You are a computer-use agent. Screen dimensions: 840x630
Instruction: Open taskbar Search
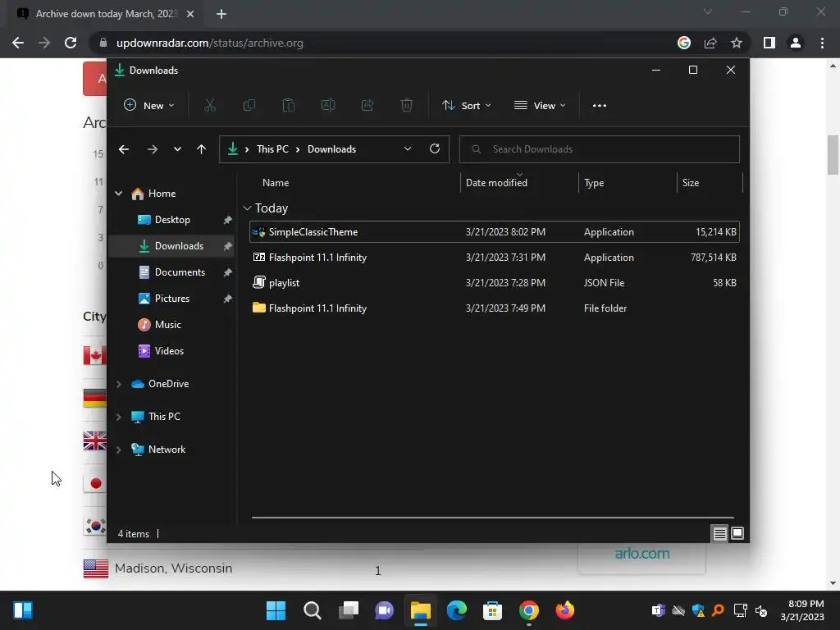(x=313, y=610)
